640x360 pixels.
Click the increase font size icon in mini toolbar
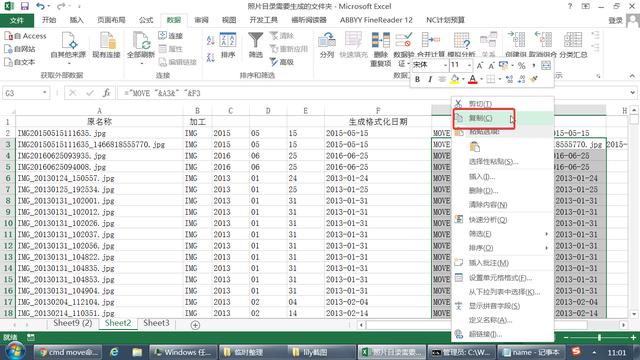point(480,65)
